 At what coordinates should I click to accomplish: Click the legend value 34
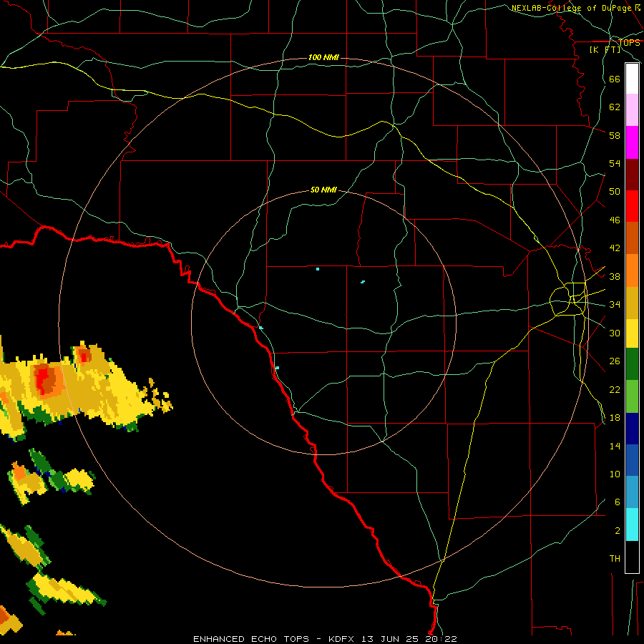pos(615,305)
